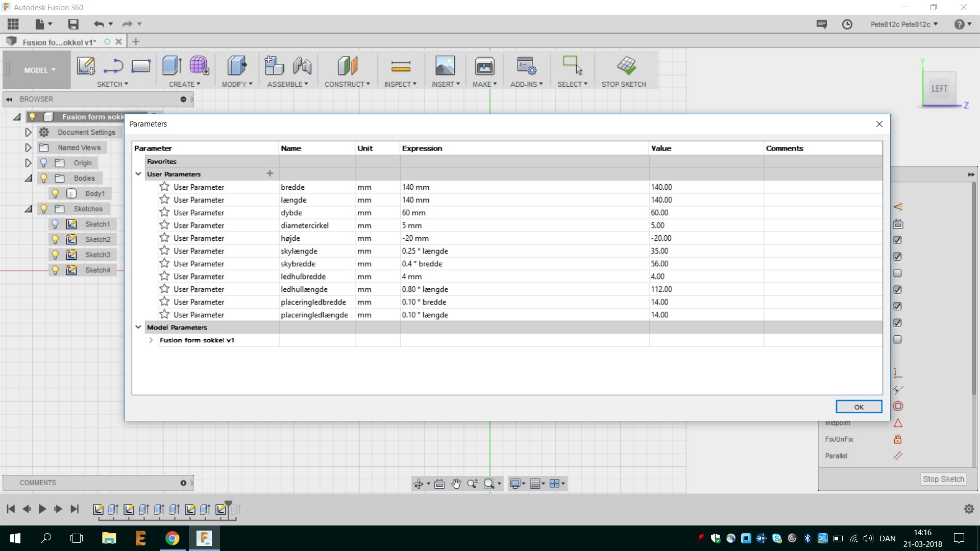Click the Insert image icon
The width and height of the screenshot is (980, 551).
point(445,66)
